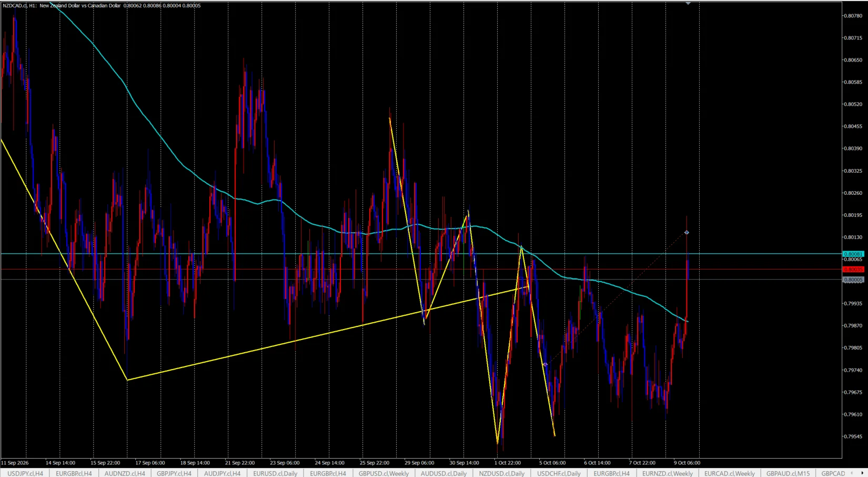This screenshot has width=868, height=477.
Task: Select the cyan horizontal line on chart
Action: point(421,254)
